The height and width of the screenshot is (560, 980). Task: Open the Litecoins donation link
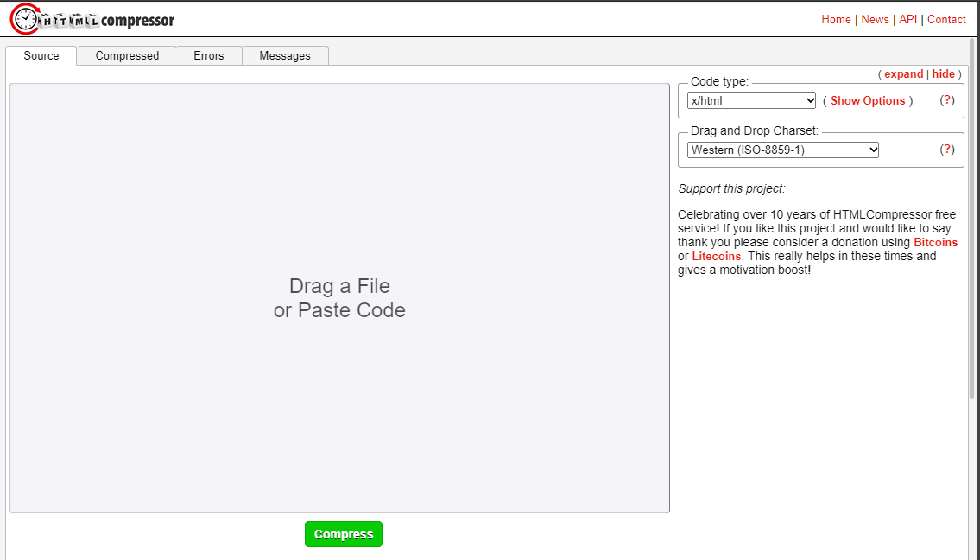point(717,256)
